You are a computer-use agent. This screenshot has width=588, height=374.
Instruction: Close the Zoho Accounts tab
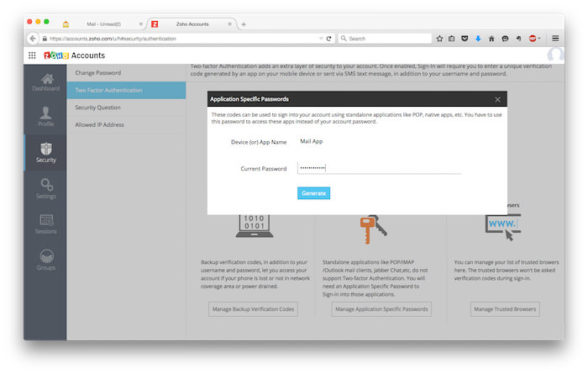tap(230, 24)
